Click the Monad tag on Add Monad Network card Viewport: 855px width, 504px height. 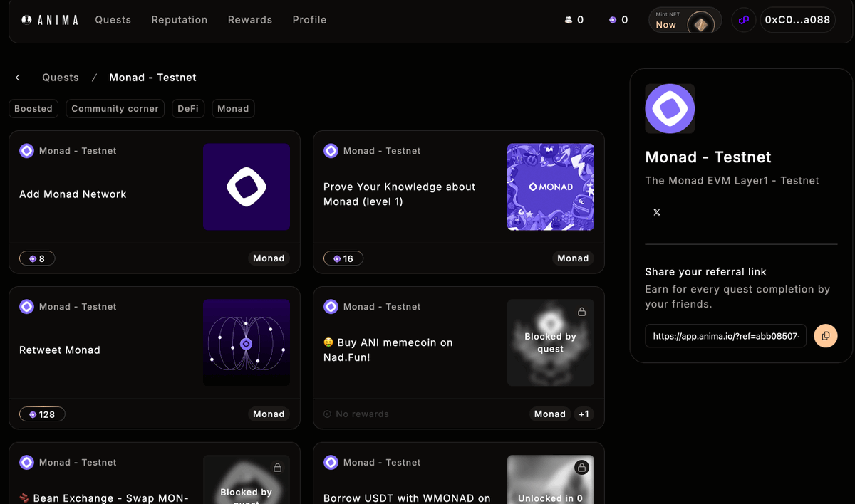(x=269, y=258)
